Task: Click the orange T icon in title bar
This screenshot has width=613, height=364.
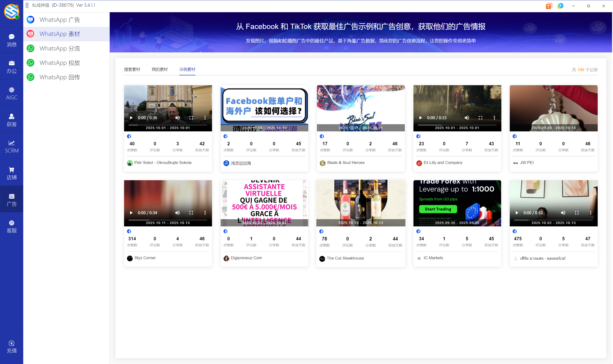Action: click(549, 6)
